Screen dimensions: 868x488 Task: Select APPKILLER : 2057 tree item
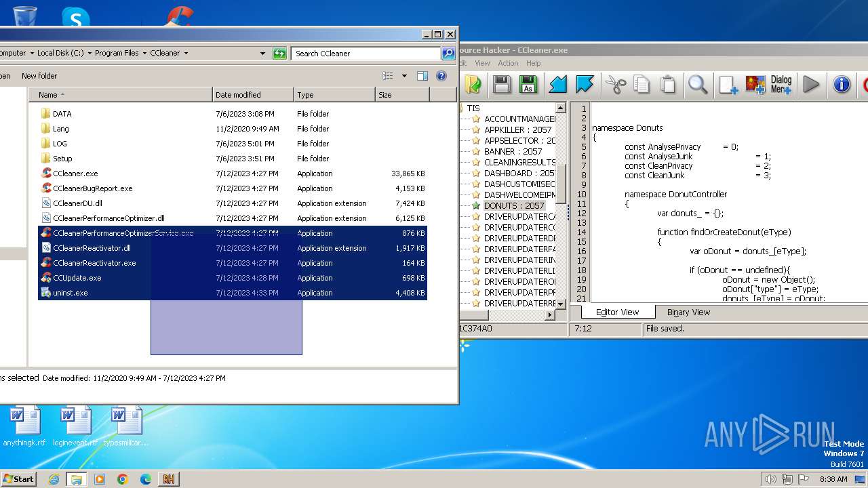(x=518, y=129)
